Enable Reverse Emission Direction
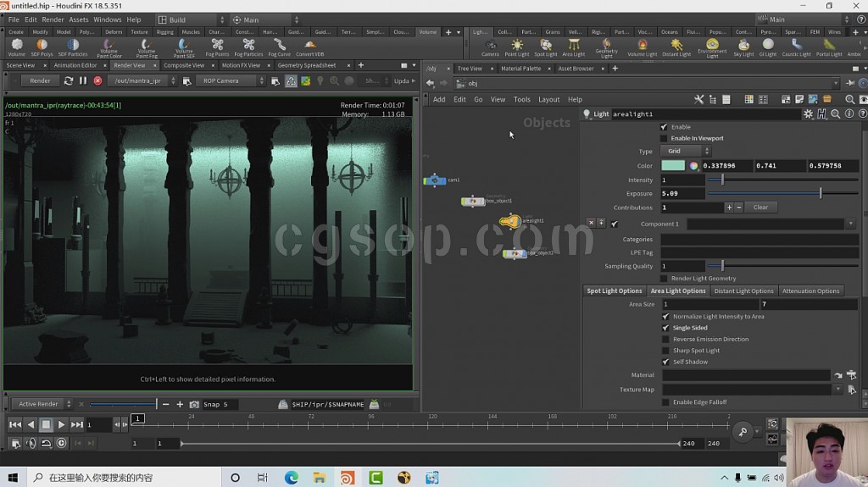868x487 pixels. coord(665,340)
